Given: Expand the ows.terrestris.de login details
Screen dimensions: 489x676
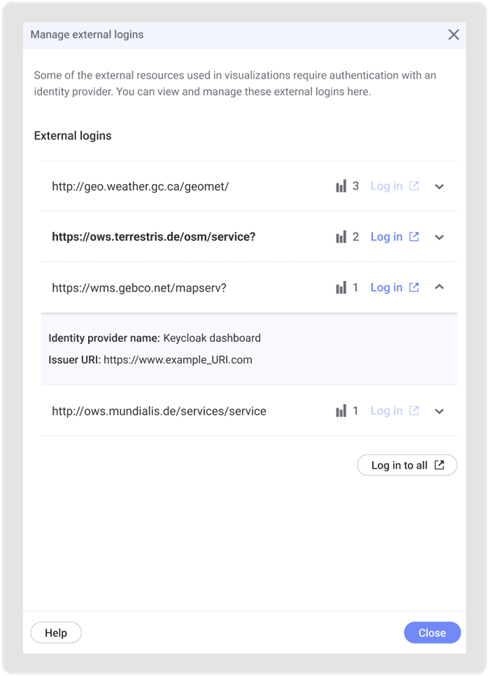Looking at the screenshot, I should pos(439,237).
